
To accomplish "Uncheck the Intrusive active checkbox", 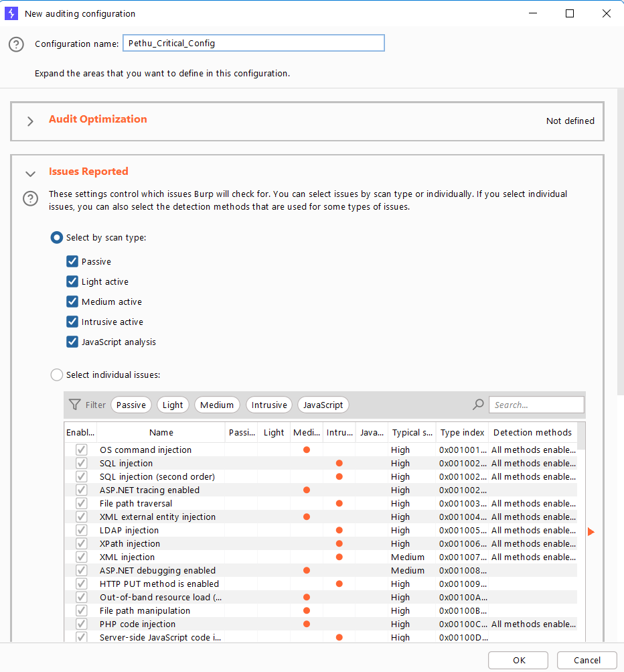I will (x=72, y=322).
